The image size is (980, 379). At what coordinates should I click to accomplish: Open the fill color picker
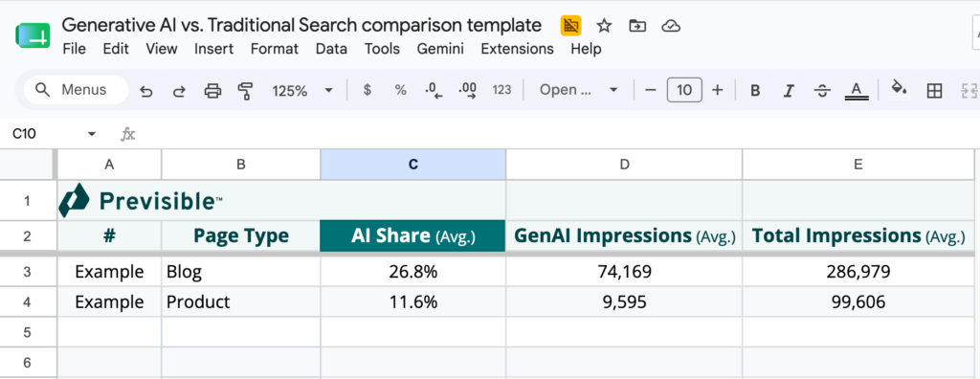tap(899, 89)
